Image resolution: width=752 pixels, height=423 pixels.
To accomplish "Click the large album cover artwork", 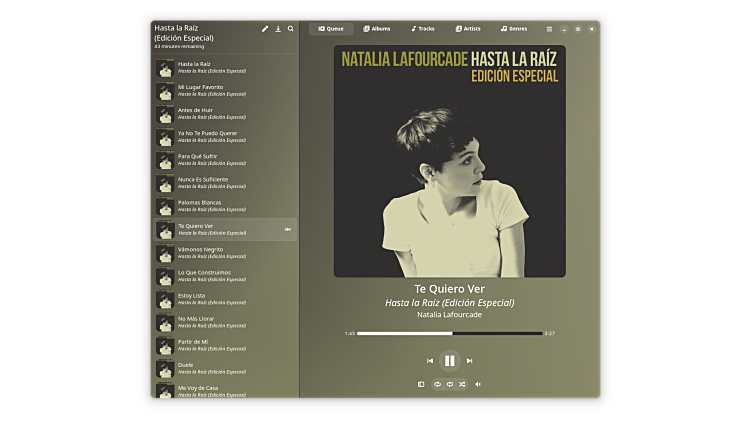I will click(450, 161).
